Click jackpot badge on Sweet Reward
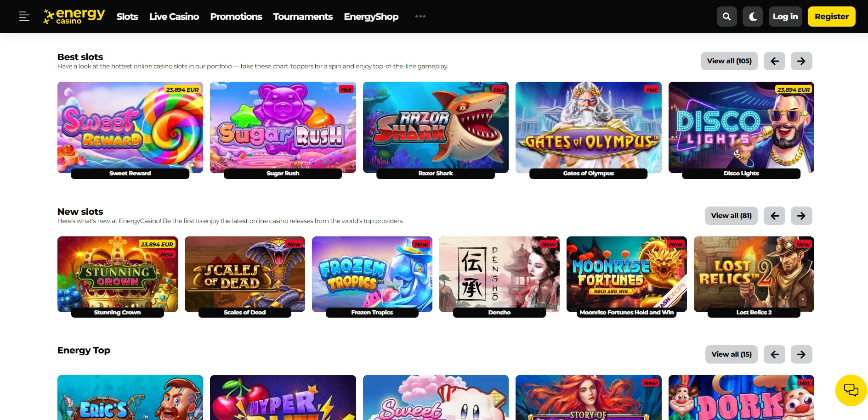 pos(182,90)
